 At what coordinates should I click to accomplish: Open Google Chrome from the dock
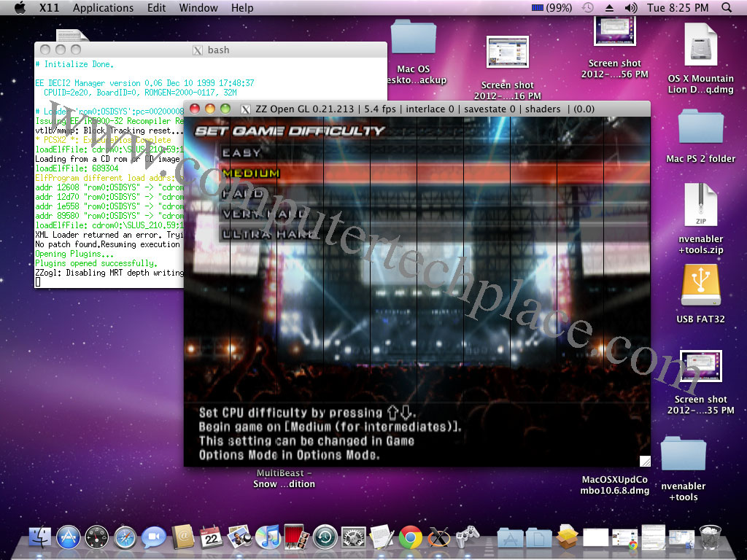coord(410,537)
